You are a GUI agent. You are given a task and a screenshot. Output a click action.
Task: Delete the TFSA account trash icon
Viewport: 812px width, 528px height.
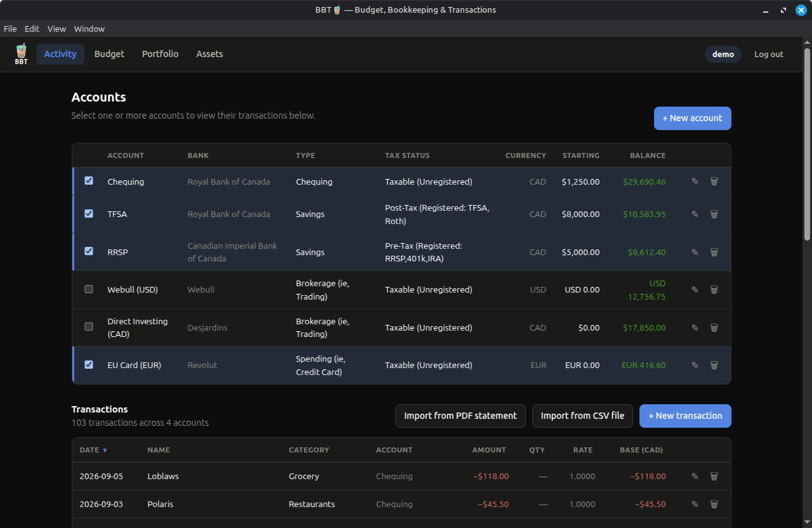tap(714, 214)
